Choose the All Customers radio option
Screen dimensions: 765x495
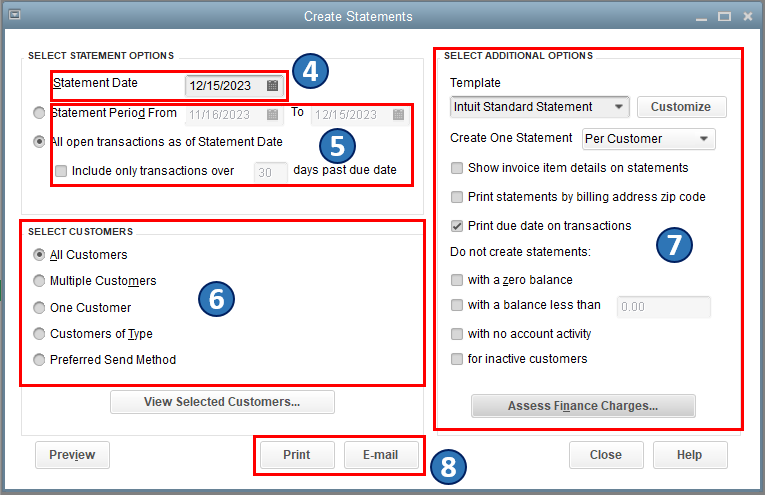click(x=39, y=255)
